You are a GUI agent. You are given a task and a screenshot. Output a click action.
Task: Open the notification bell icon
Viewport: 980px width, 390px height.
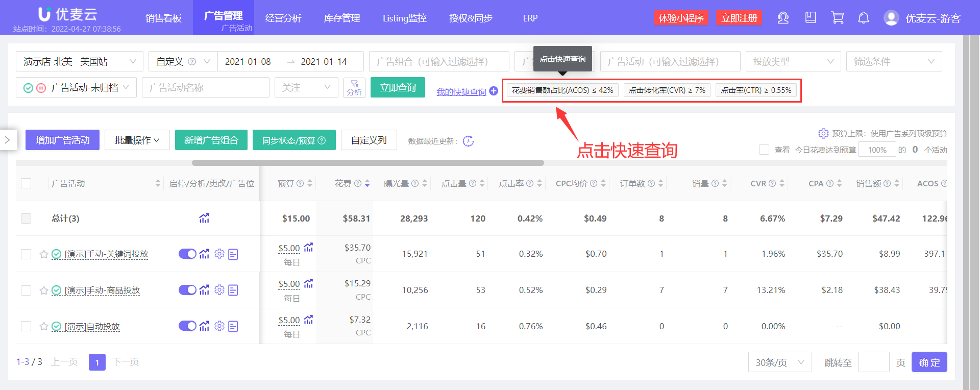coord(864,18)
